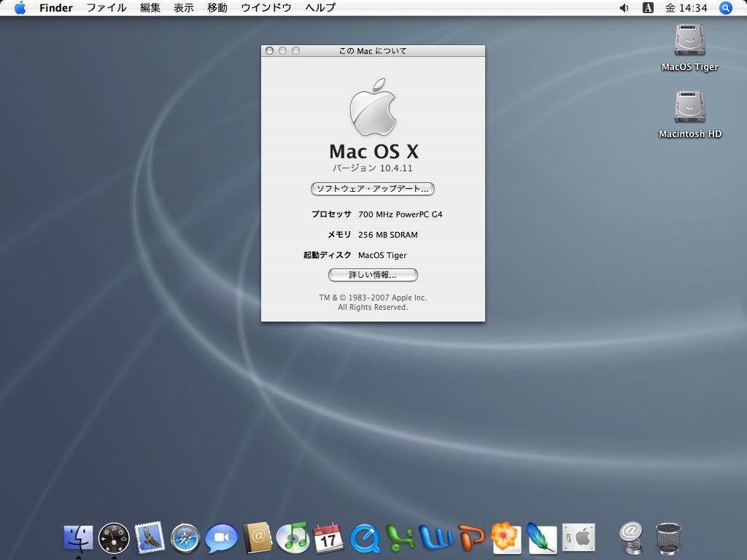Screen dimensions: 747x560
Task: Launch QuickTime Player from the Dock
Action: tap(365, 539)
